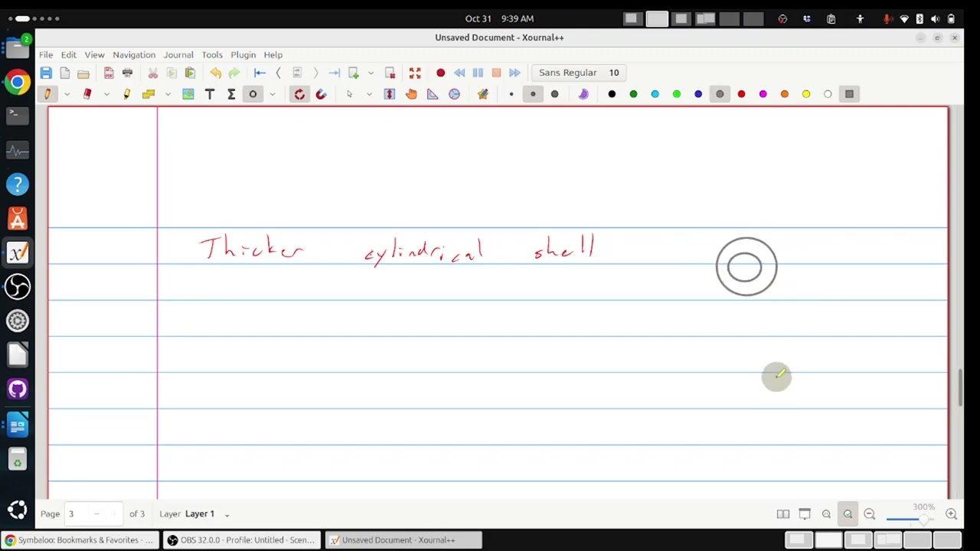Open Pen tool options dropdown
Screen dimensions: 980x551
click(x=67, y=94)
